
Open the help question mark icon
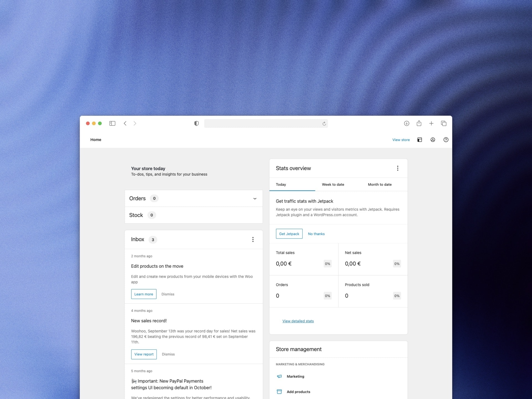[x=446, y=140]
